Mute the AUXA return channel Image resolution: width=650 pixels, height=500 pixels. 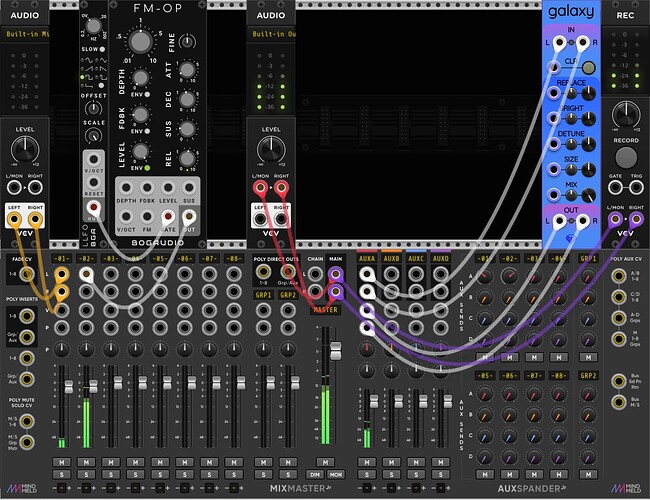[x=367, y=462]
